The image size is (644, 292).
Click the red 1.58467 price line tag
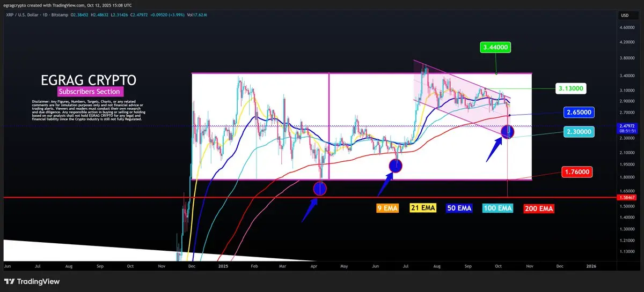[628, 198]
